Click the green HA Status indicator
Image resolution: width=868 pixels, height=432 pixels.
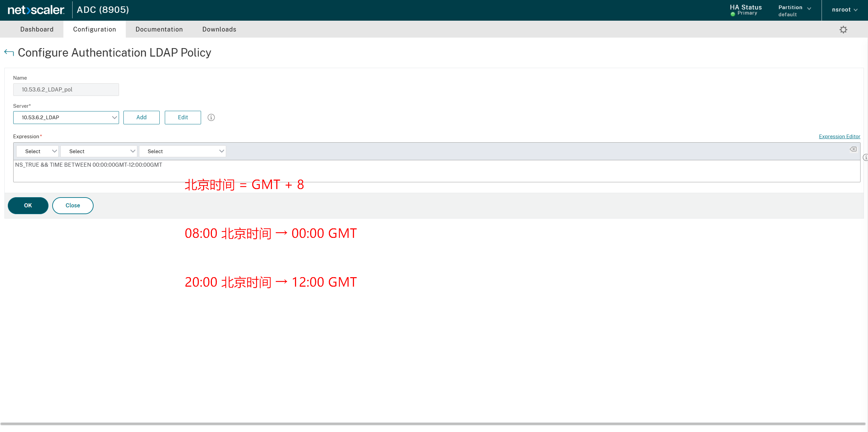[x=733, y=14]
